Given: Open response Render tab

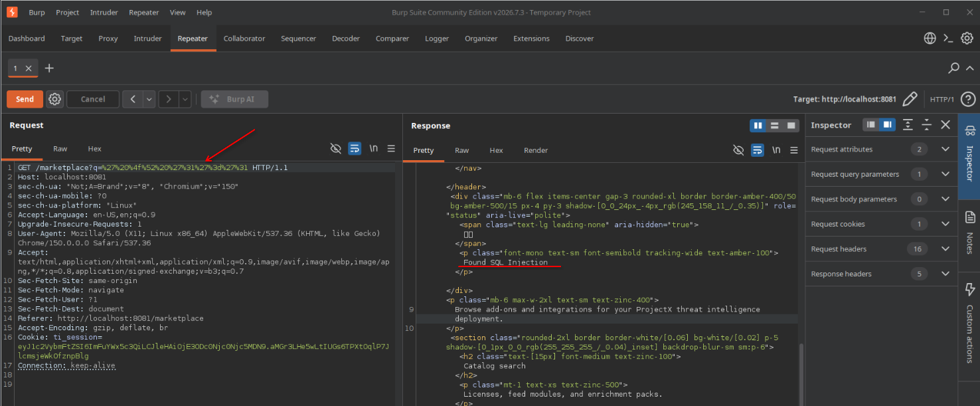Looking at the screenshot, I should pyautogui.click(x=536, y=150).
